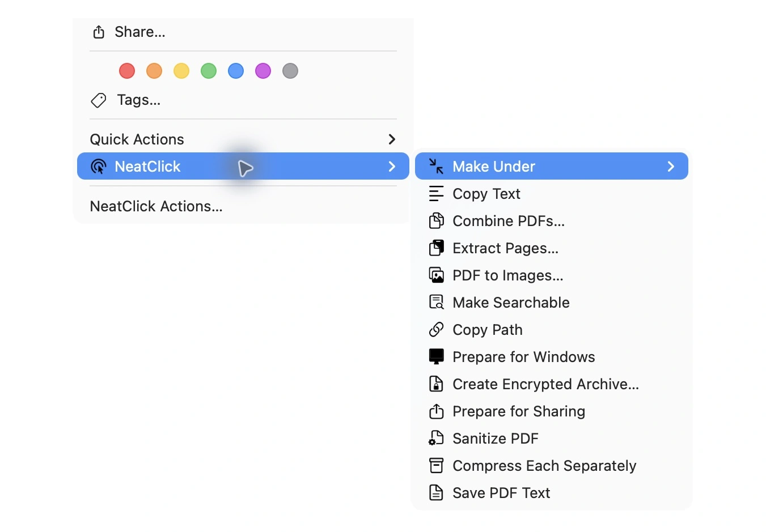The height and width of the screenshot is (532, 766).
Task: Apply the green tag color
Action: coord(209,71)
